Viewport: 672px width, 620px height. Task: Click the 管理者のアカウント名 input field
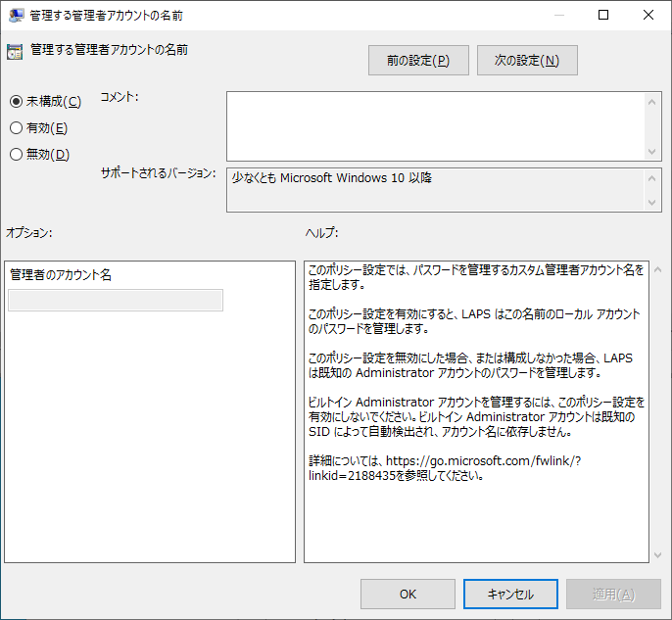point(116,301)
